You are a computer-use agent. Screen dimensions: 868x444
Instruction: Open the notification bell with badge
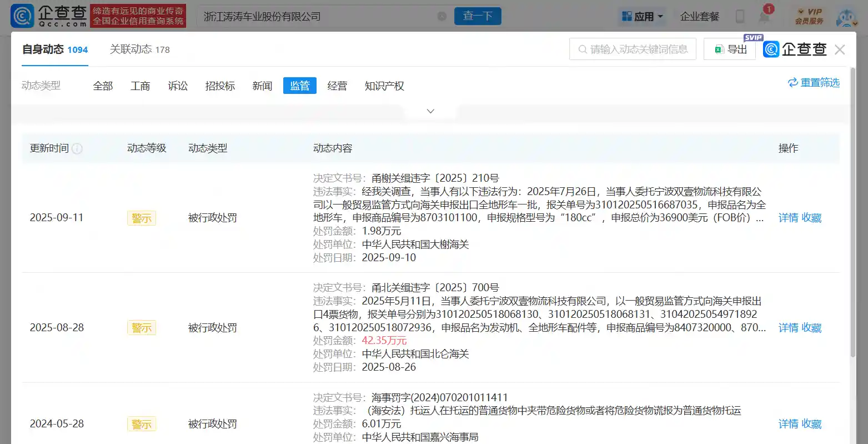coord(765,17)
